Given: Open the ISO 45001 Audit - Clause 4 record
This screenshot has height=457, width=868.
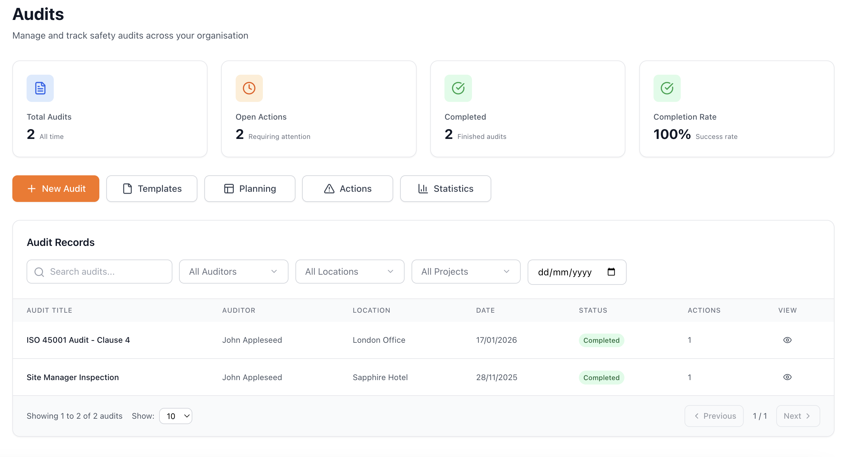Looking at the screenshot, I should click(x=78, y=340).
